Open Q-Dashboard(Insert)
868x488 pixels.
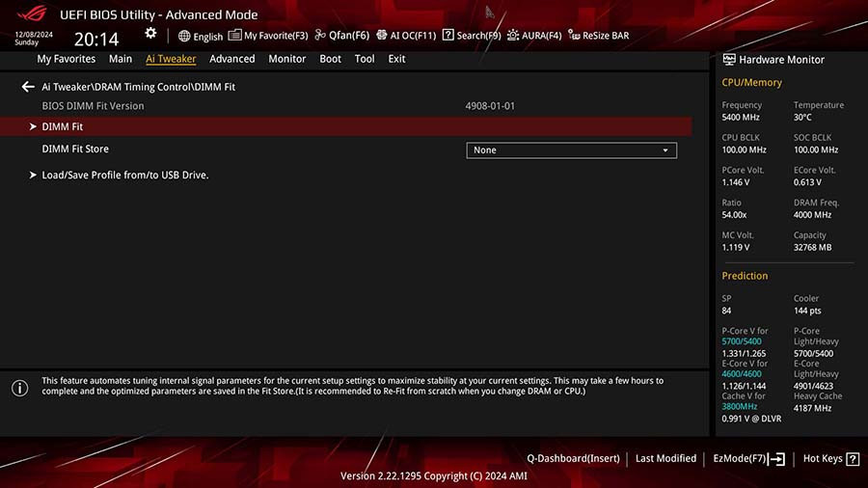[x=573, y=458]
